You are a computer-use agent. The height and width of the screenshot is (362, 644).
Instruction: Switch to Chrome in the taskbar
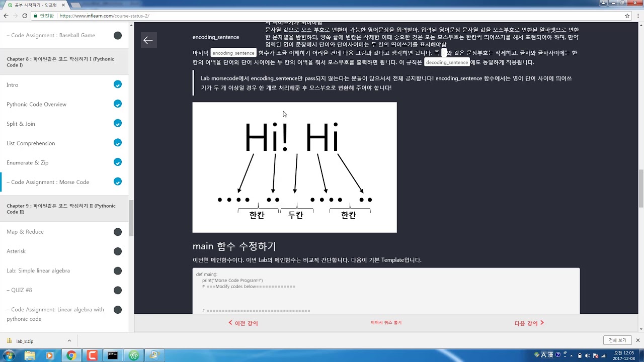coord(71,355)
